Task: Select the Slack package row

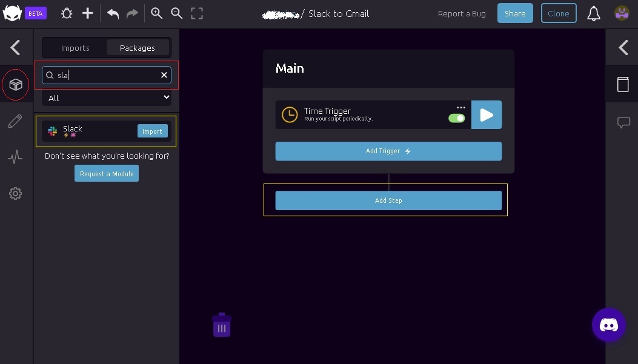Action: (x=106, y=131)
